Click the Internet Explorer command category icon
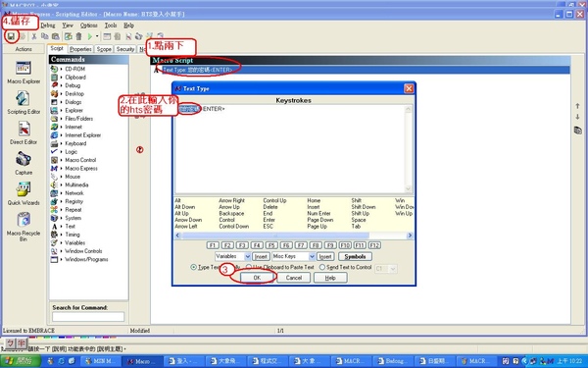The width and height of the screenshot is (588, 368). tap(54, 135)
